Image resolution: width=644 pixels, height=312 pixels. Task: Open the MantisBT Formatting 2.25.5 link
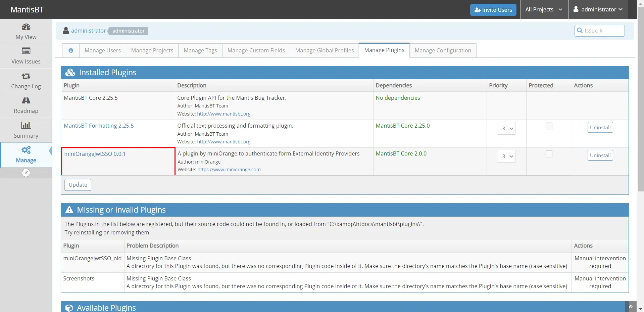[99, 126]
